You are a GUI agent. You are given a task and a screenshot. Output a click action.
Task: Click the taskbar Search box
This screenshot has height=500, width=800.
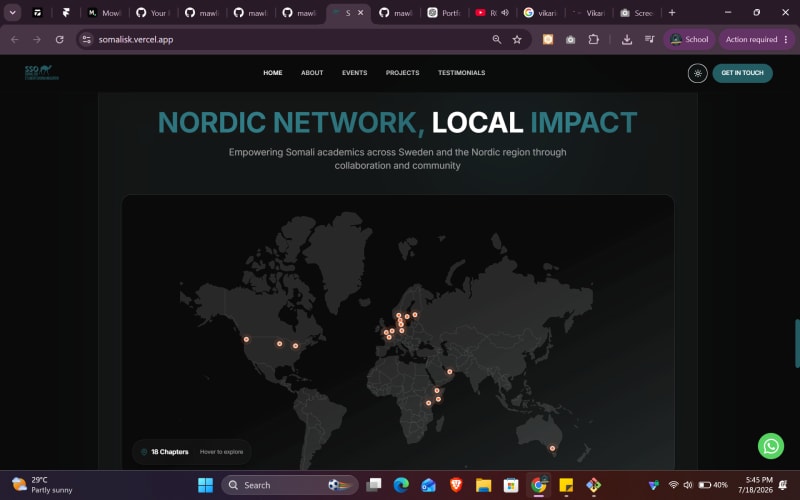(x=289, y=485)
